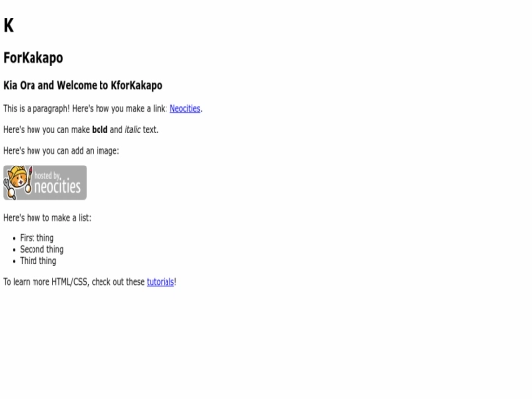Select the "Third thing" list item
Image resolution: width=532 pixels, height=399 pixels.
coord(38,261)
